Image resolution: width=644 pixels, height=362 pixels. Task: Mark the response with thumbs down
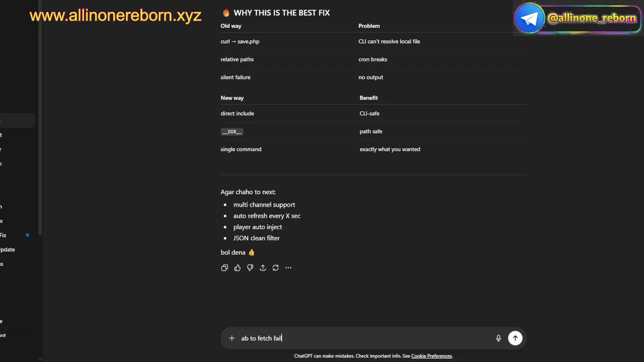click(x=250, y=268)
